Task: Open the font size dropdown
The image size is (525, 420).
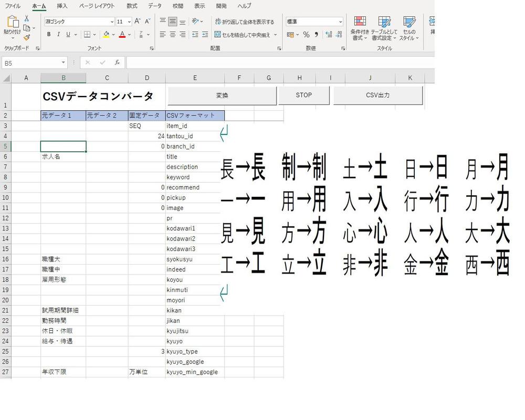Action: [x=129, y=22]
